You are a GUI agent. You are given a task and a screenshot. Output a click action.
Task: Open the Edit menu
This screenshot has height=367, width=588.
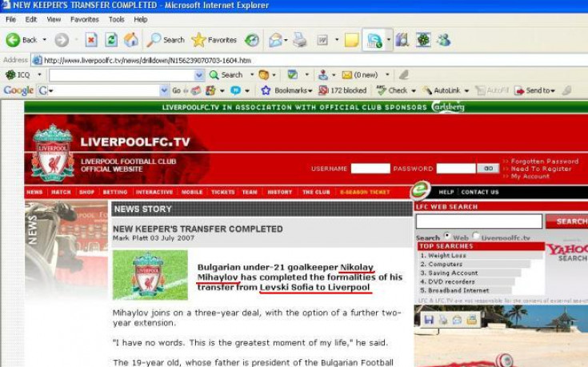click(x=30, y=19)
